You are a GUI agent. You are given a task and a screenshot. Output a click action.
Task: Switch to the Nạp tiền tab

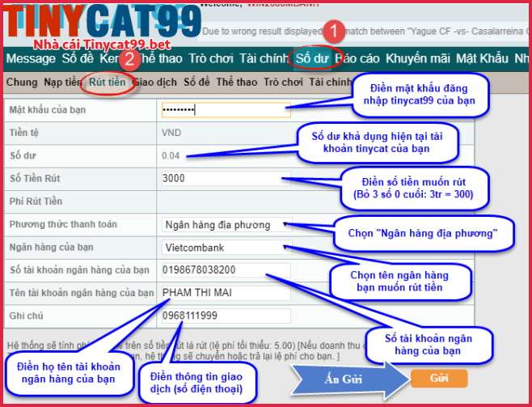63,82
